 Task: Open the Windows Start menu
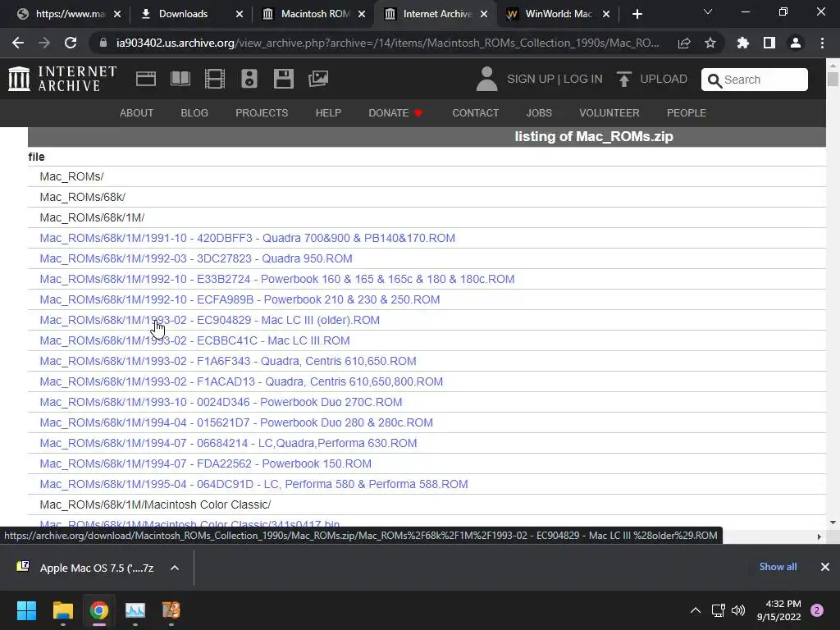click(x=26, y=610)
